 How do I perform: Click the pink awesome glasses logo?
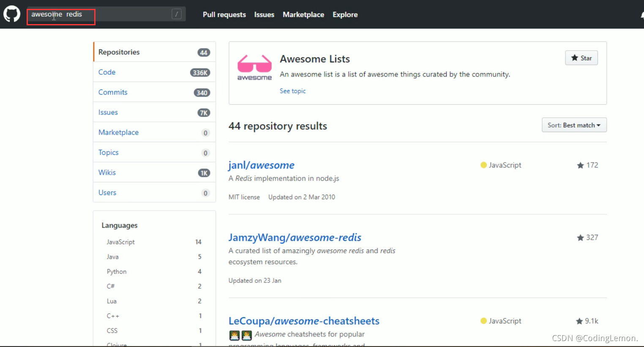click(254, 68)
